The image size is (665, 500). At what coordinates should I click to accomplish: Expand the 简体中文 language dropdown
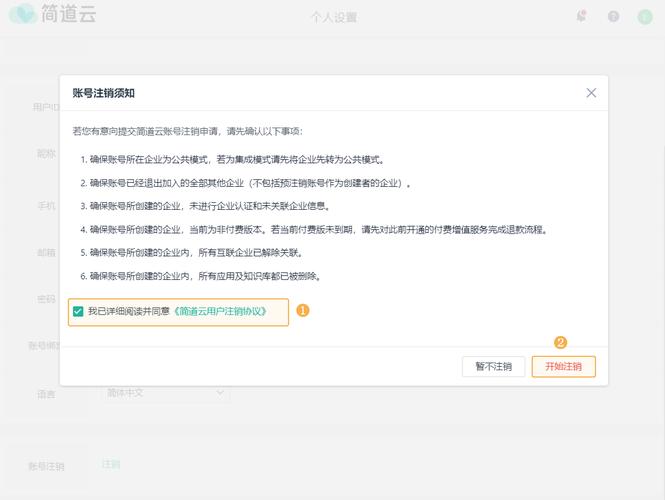pyautogui.click(x=166, y=393)
